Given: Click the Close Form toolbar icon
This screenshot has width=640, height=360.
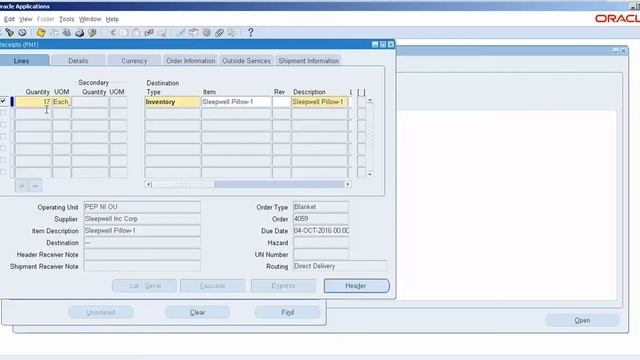Looking at the screenshot, I should point(92,33).
